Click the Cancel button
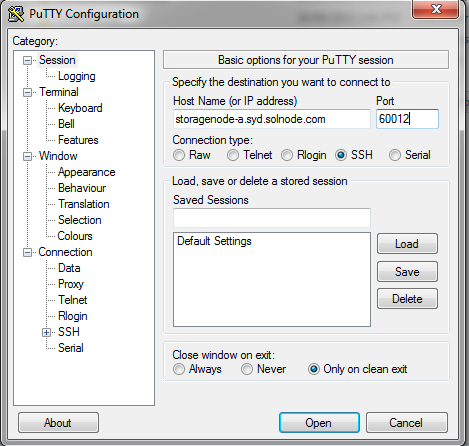The width and height of the screenshot is (469, 446). (x=407, y=423)
